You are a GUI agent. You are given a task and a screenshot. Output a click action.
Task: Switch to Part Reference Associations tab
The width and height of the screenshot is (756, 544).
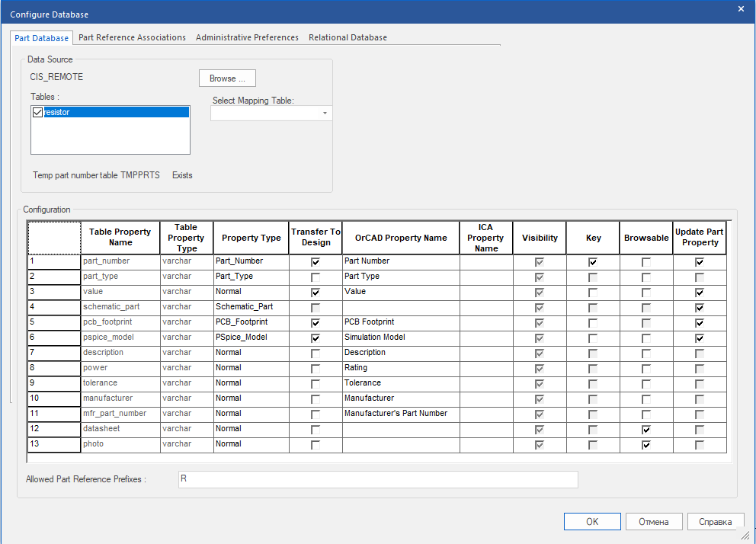[x=132, y=37]
